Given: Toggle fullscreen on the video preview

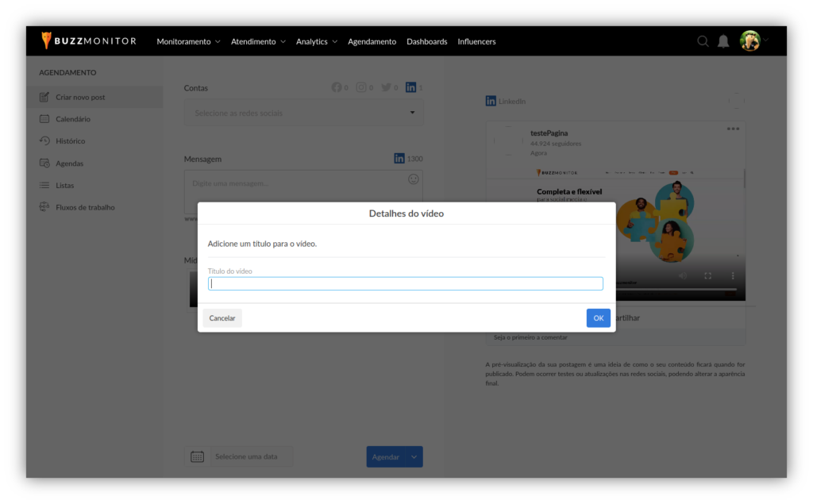Looking at the screenshot, I should pyautogui.click(x=707, y=275).
